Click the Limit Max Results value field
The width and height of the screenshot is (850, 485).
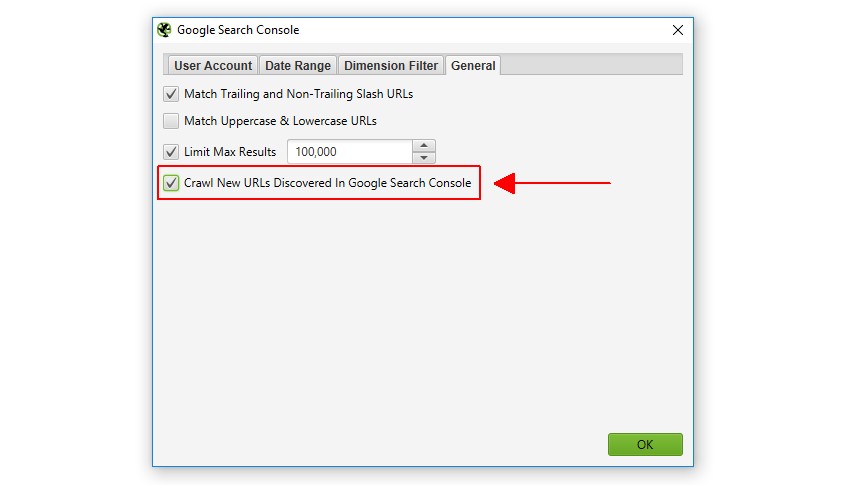click(x=350, y=152)
